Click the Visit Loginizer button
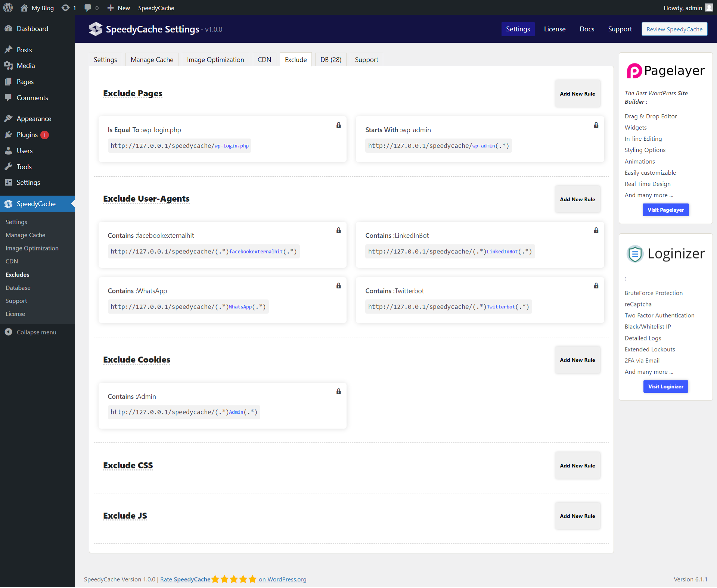 (665, 386)
